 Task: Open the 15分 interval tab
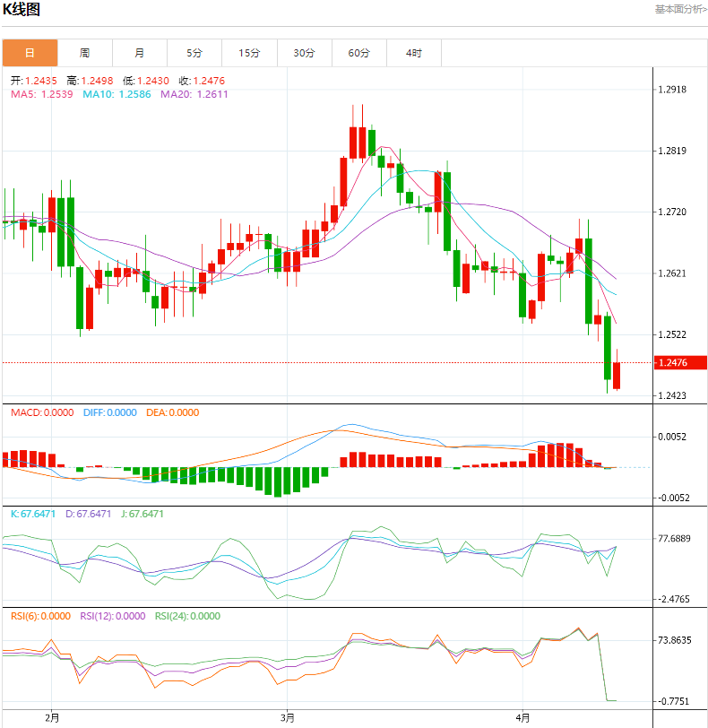point(249,53)
